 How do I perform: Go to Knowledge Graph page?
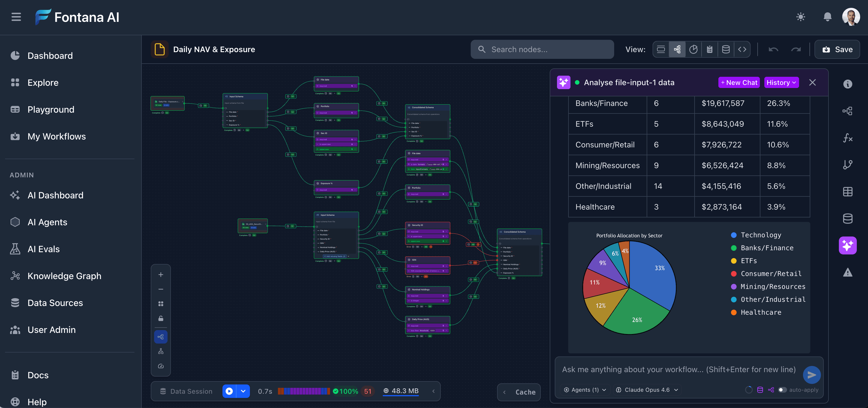pos(64,276)
